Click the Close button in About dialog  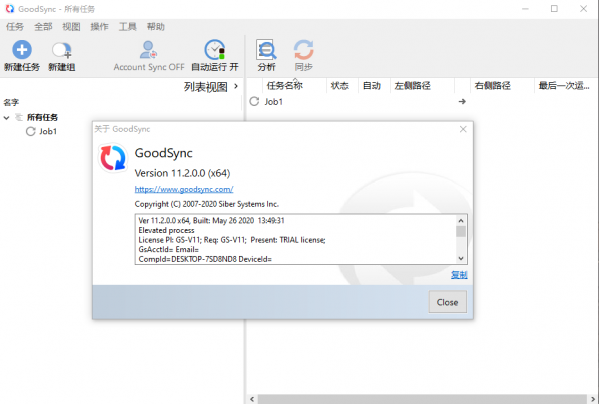tap(447, 302)
